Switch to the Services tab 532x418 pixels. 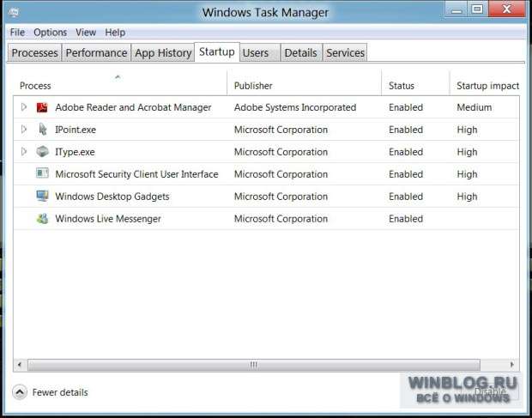coord(345,52)
